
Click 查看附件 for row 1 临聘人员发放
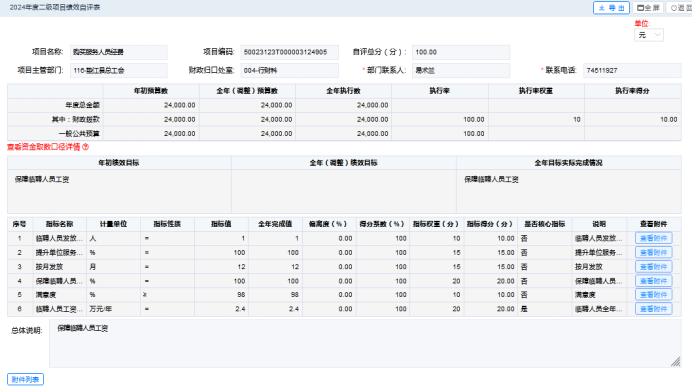[654, 238]
